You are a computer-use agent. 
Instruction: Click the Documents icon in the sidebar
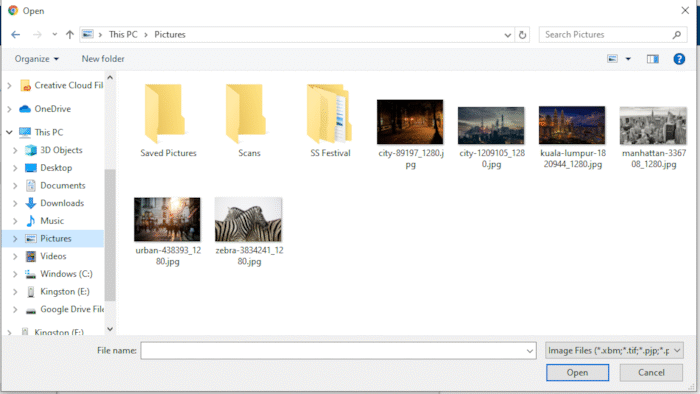click(x=31, y=186)
